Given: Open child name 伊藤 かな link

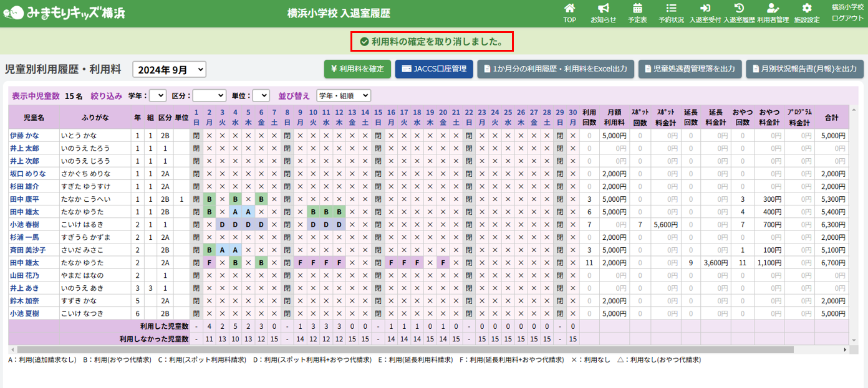Looking at the screenshot, I should point(24,135).
